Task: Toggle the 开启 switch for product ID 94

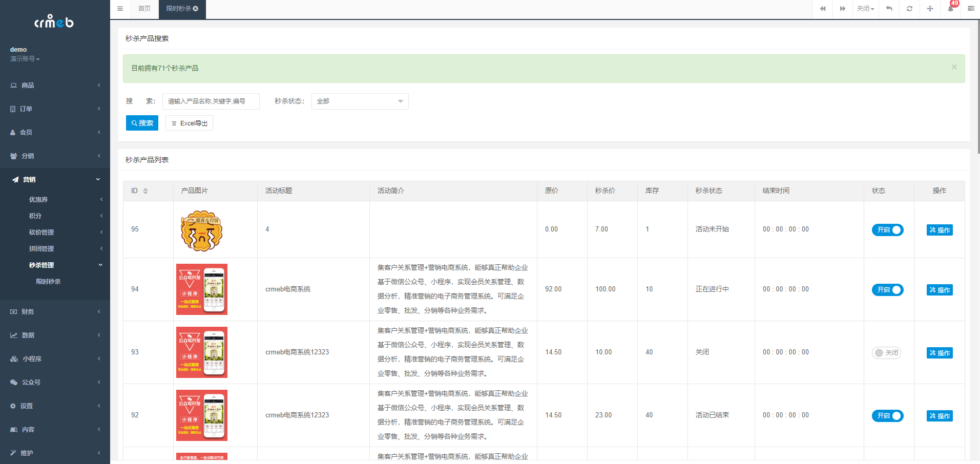Action: (888, 290)
